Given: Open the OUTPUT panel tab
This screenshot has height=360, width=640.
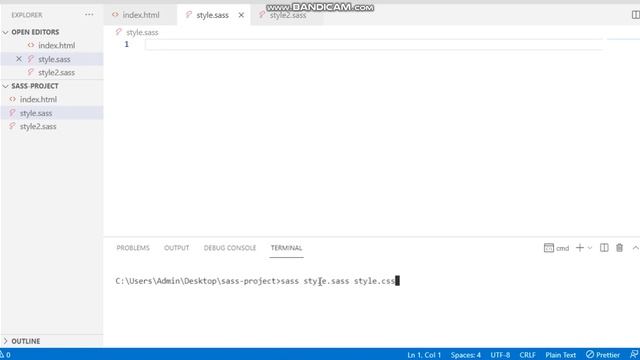Looking at the screenshot, I should 176,248.
